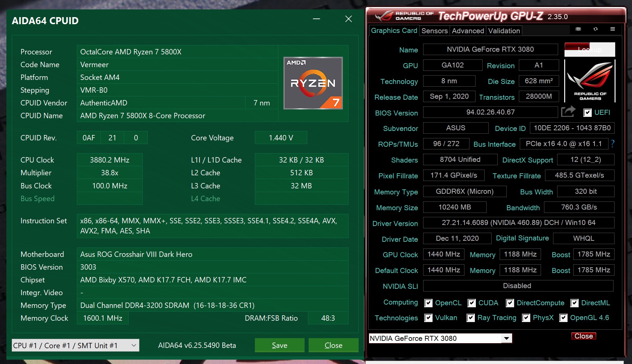Click the bus interface question mark
632x364 pixels.
613,144
